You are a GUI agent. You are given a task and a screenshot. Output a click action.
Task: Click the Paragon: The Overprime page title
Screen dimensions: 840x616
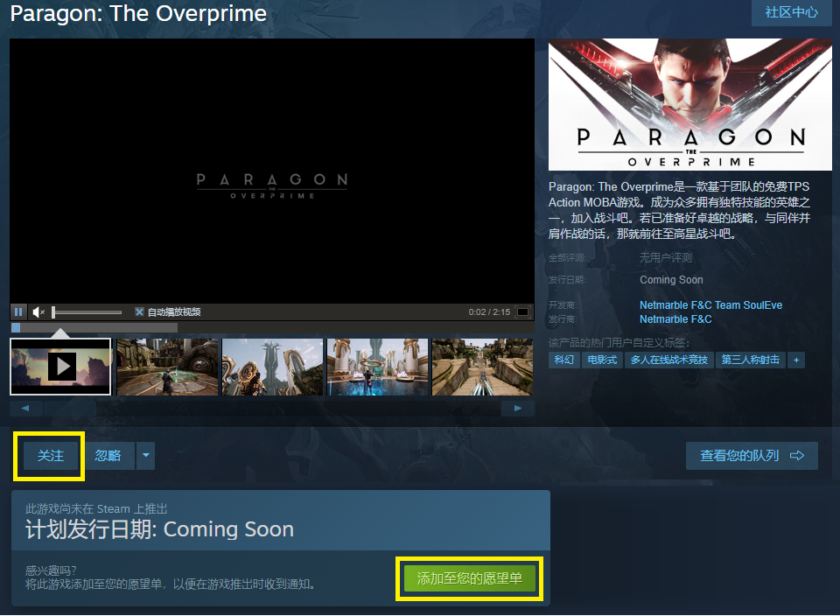(138, 13)
